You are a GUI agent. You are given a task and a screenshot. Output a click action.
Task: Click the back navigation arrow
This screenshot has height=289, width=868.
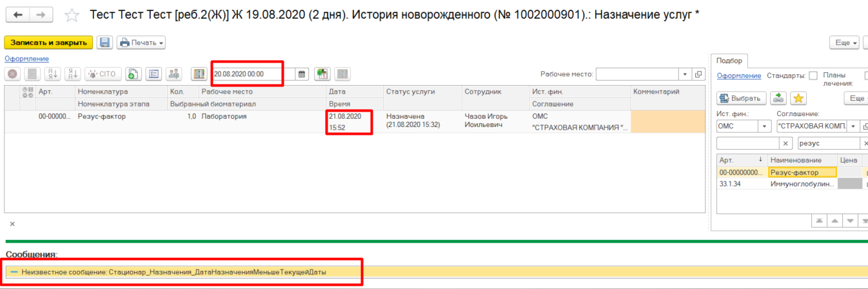[x=18, y=15]
